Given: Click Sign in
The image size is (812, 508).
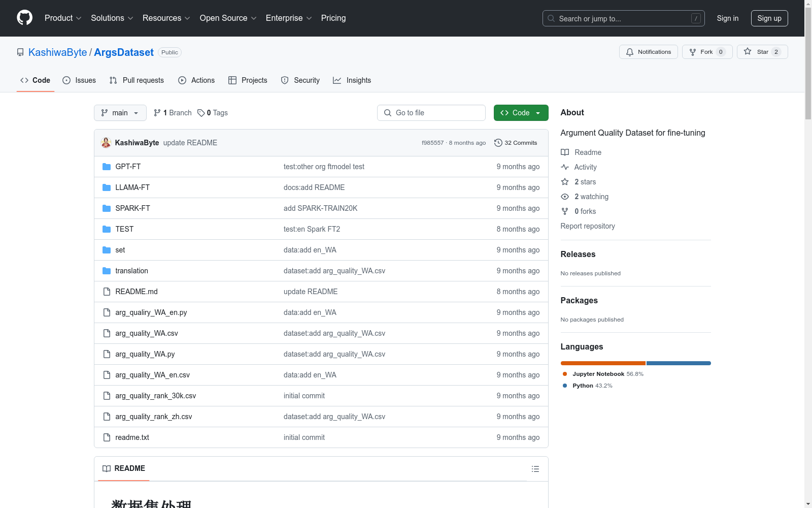Looking at the screenshot, I should click(x=728, y=18).
